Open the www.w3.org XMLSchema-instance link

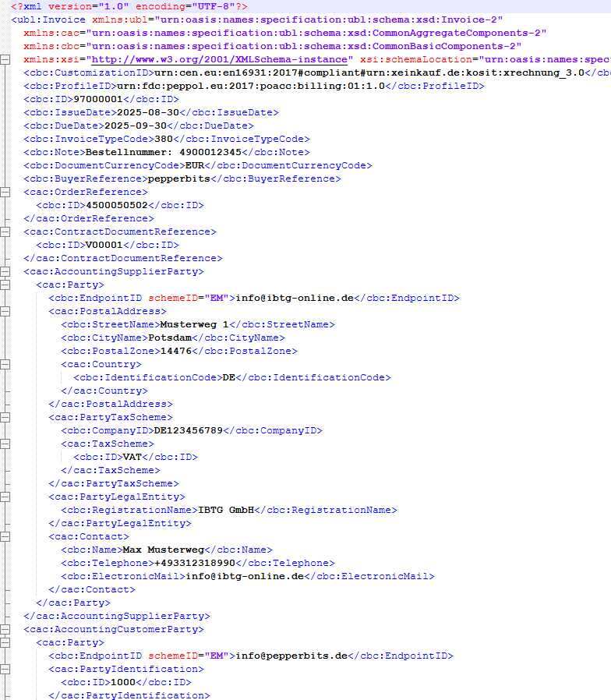tap(219, 59)
